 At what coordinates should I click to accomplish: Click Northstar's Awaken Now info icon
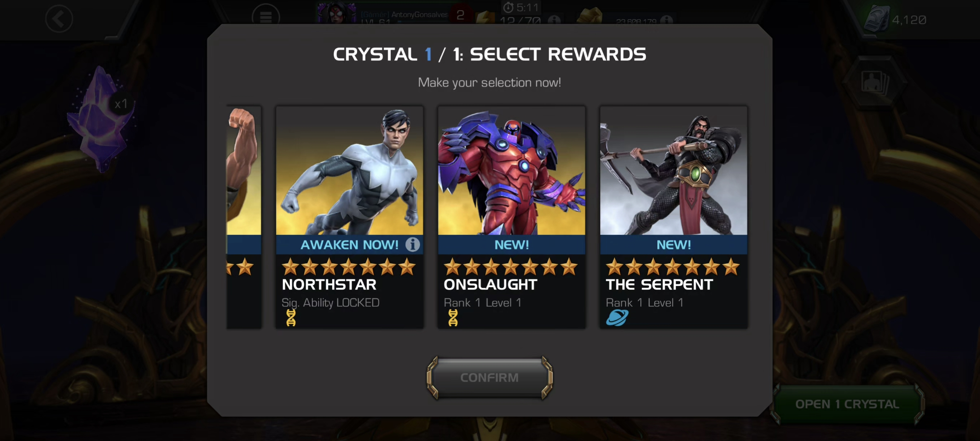click(412, 244)
